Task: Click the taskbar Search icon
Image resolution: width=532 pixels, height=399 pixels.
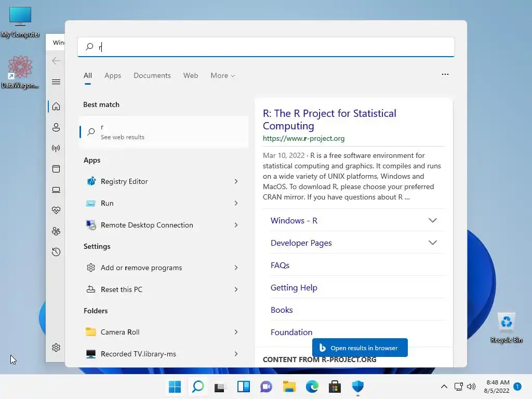Action: [x=198, y=387]
